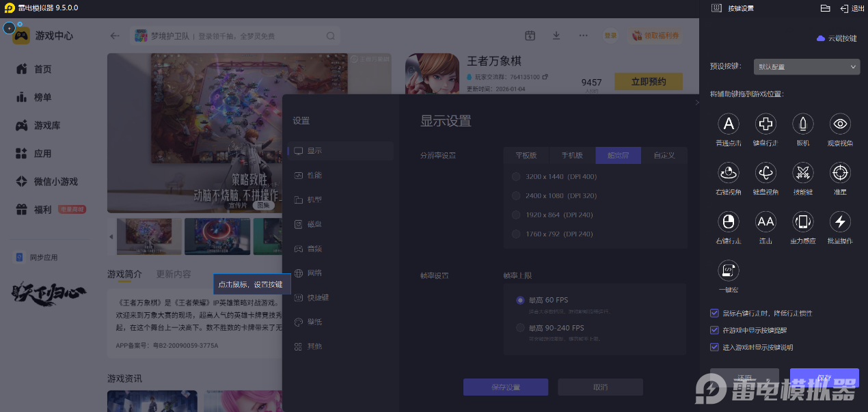Viewport: 868px width, 412px height.
Task: Select the 扳机 trigger key icon
Action: pyautogui.click(x=803, y=124)
